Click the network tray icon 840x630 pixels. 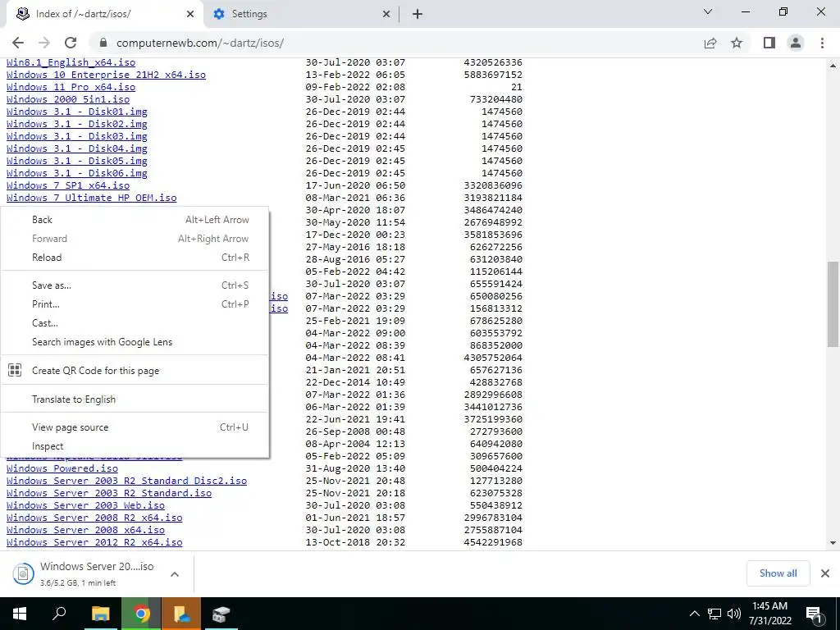[714, 614]
